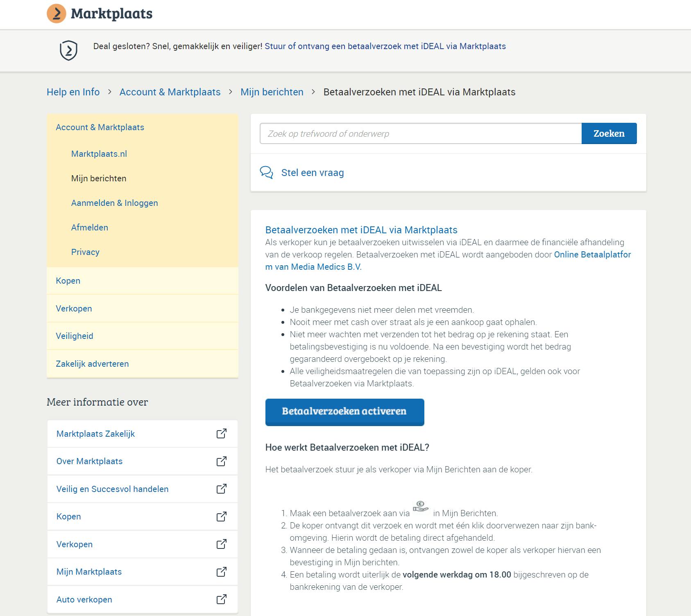691x616 pixels.
Task: Click the Marktplaats logo icon
Action: (x=57, y=14)
